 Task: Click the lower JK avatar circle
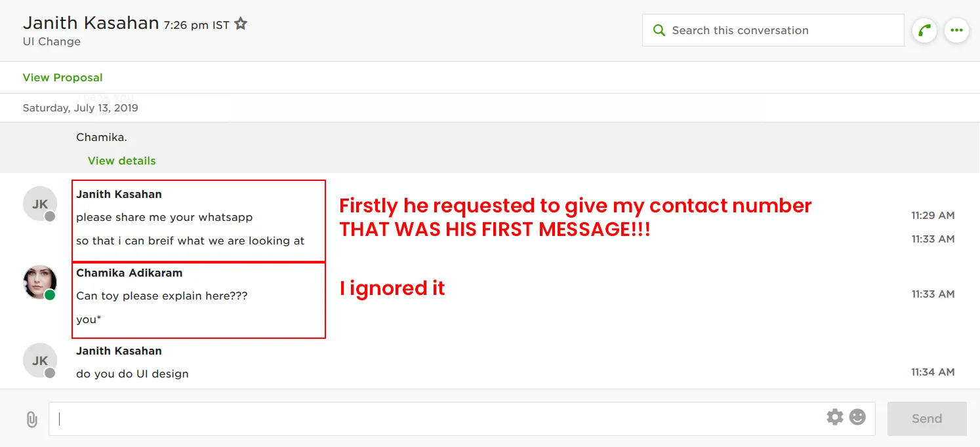tap(39, 360)
